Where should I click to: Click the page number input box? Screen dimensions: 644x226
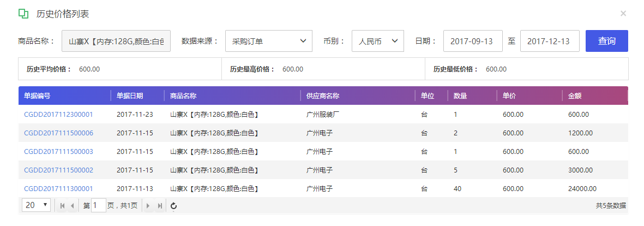click(99, 205)
